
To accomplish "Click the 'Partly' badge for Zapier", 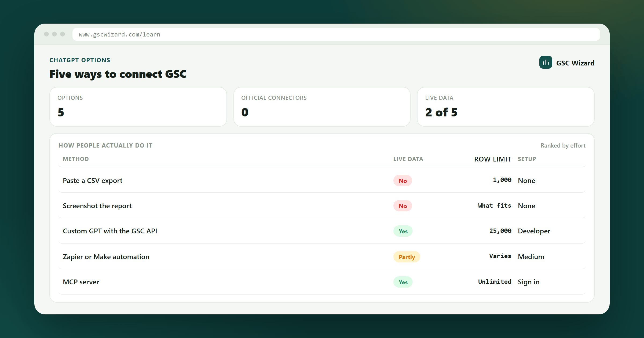I will pyautogui.click(x=407, y=257).
